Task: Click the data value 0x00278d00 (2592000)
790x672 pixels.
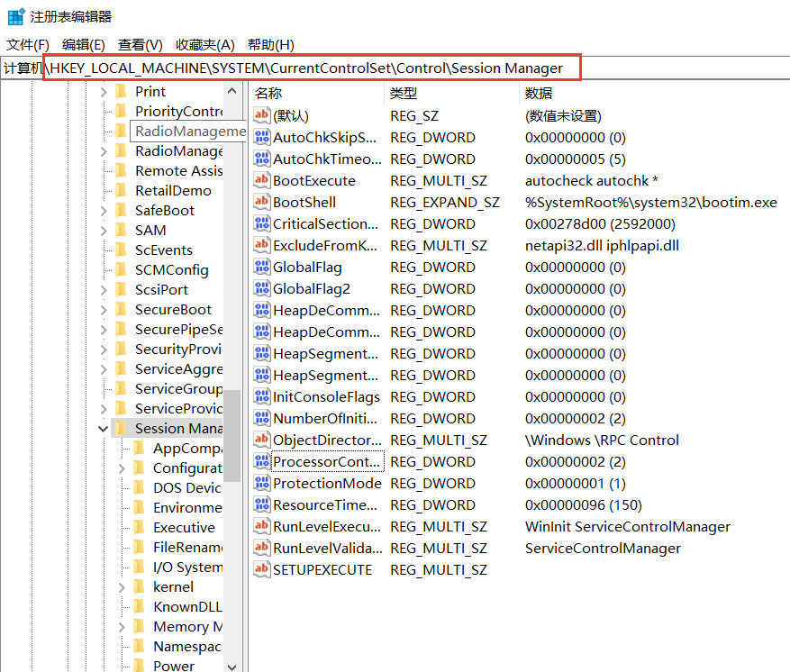Action: 600,223
